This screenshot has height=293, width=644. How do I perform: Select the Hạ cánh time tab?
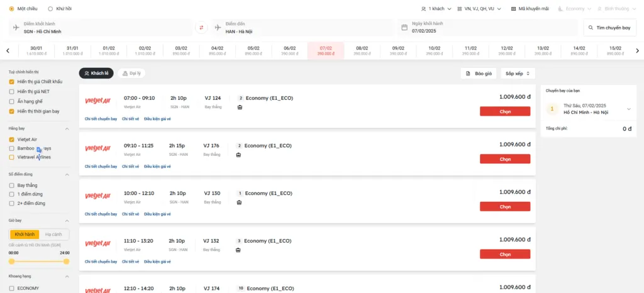point(53,234)
